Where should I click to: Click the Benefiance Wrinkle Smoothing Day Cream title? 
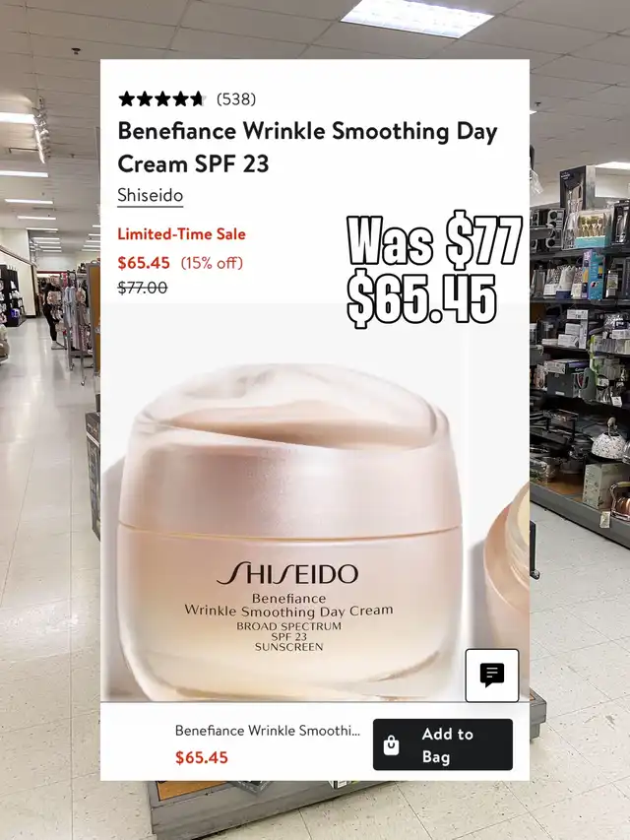[307, 148]
